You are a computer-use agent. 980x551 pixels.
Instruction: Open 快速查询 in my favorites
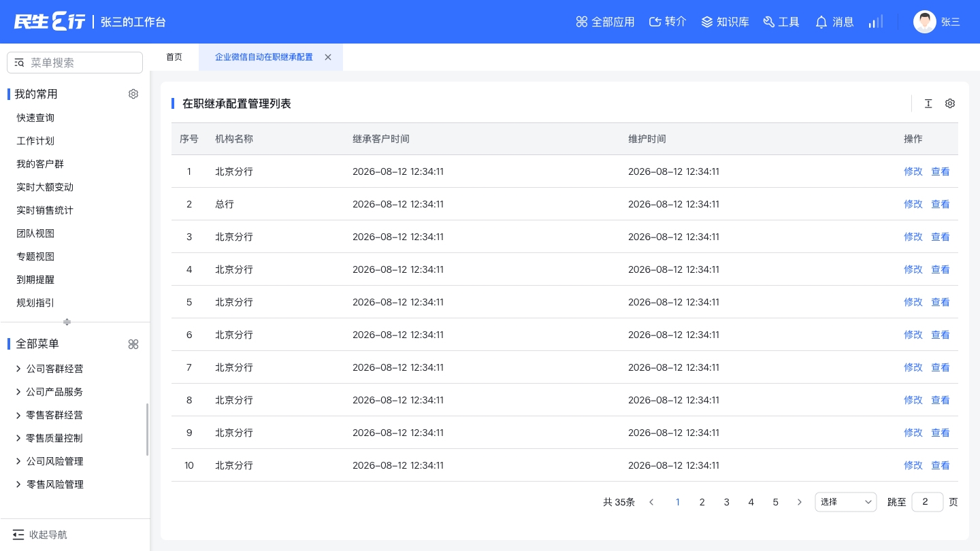tap(35, 118)
